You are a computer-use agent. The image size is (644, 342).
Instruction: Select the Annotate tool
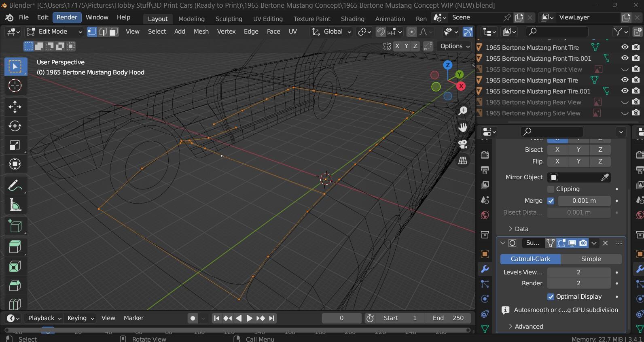click(x=15, y=186)
